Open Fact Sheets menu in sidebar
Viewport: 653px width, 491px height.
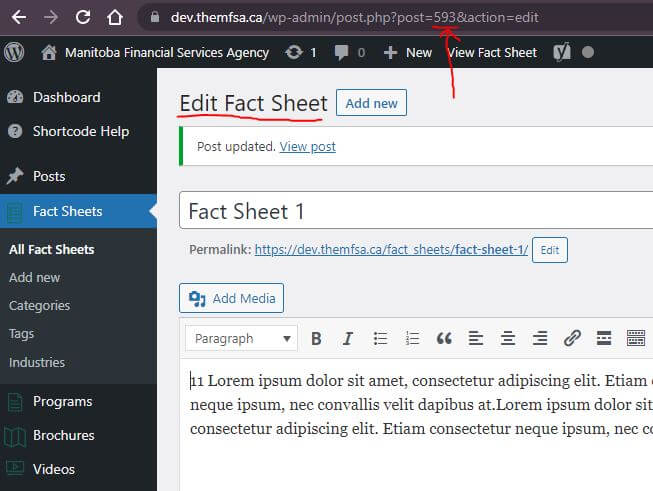point(67,211)
